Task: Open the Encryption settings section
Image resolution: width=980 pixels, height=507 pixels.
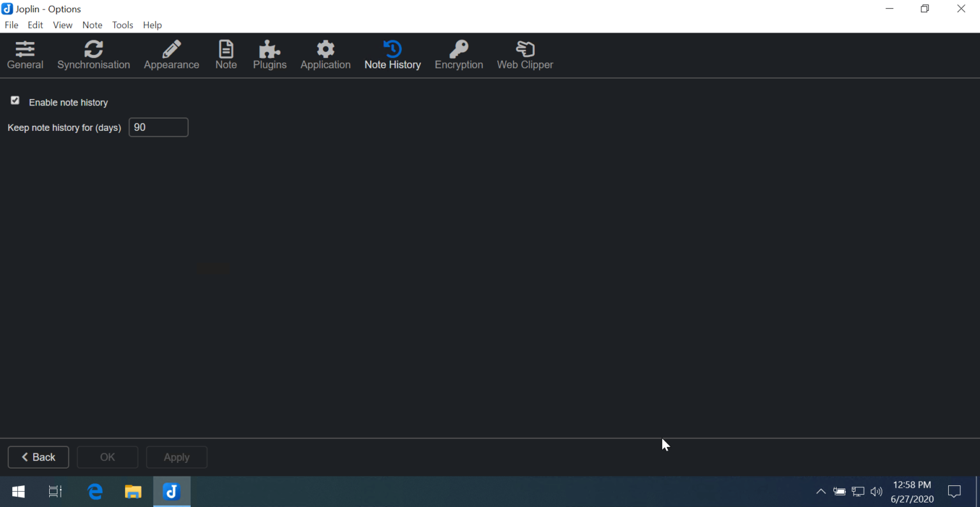Action: [459, 54]
